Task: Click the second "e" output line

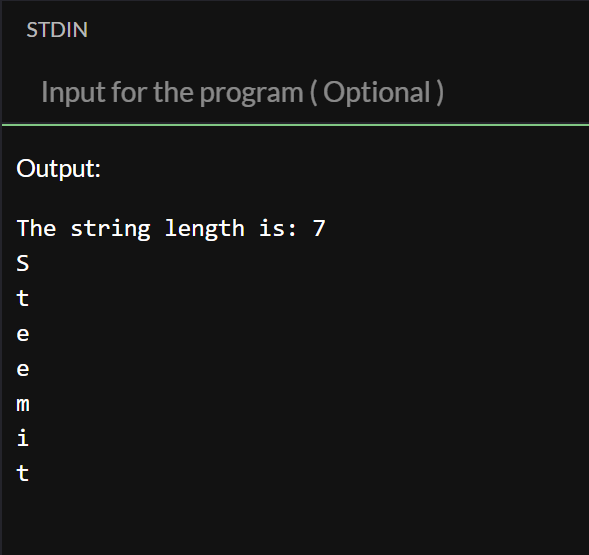Action: pos(23,369)
